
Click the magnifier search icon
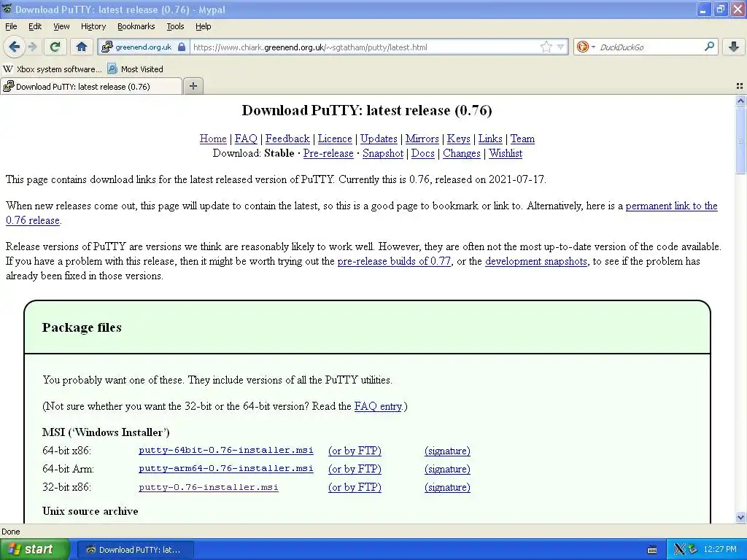[709, 46]
